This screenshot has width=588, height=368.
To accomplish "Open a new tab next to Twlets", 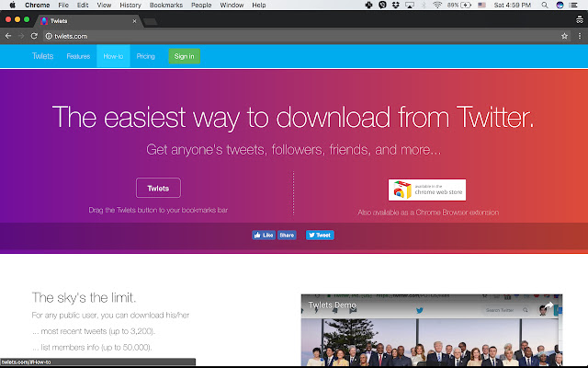I will point(151,21).
